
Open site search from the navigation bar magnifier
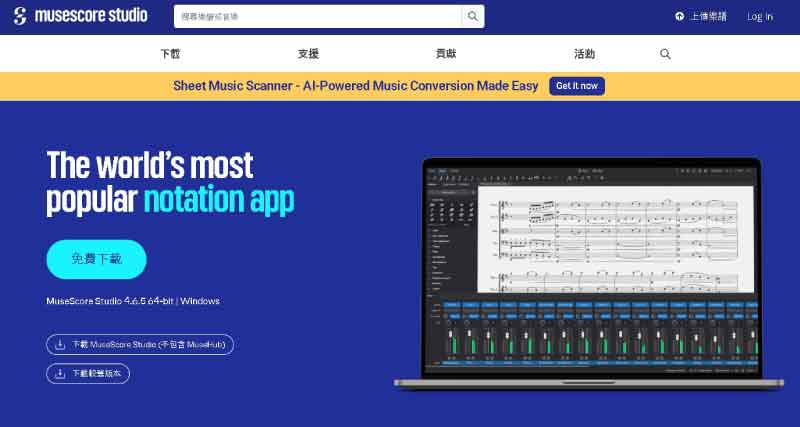[666, 54]
